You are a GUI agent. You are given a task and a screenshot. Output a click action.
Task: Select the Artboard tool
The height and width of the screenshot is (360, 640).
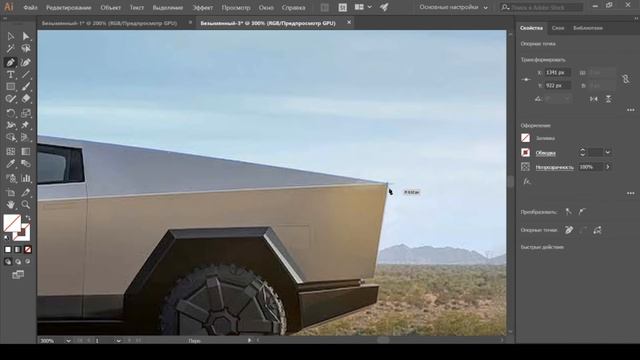[x=11, y=192]
